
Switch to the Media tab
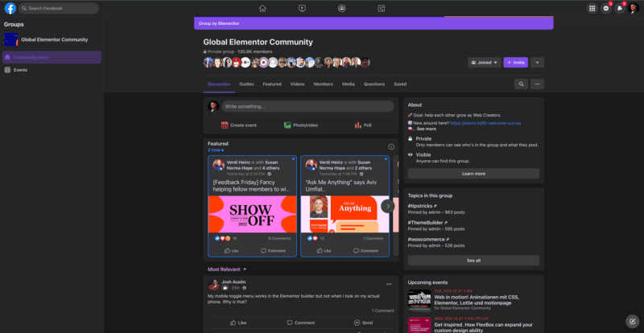pos(349,84)
